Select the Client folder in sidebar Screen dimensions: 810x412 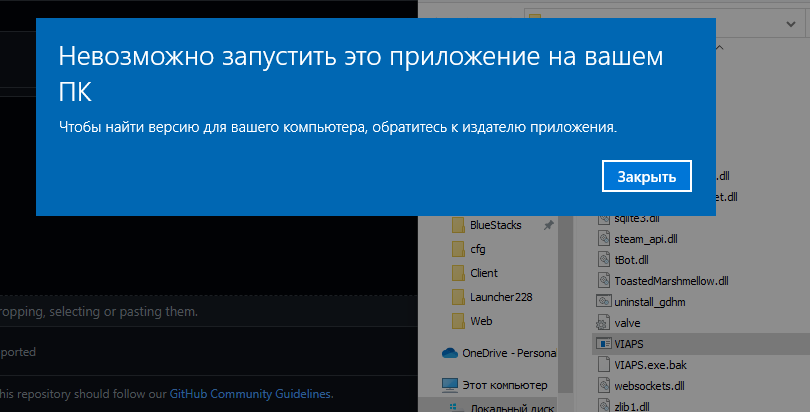pos(484,273)
